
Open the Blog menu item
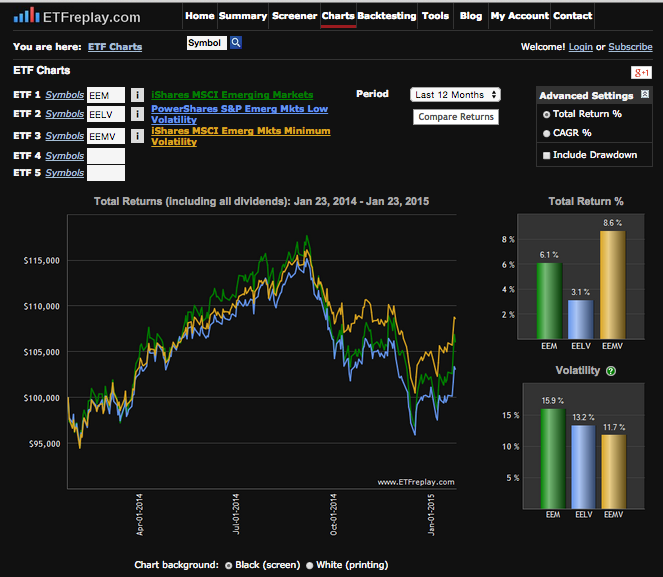click(471, 16)
